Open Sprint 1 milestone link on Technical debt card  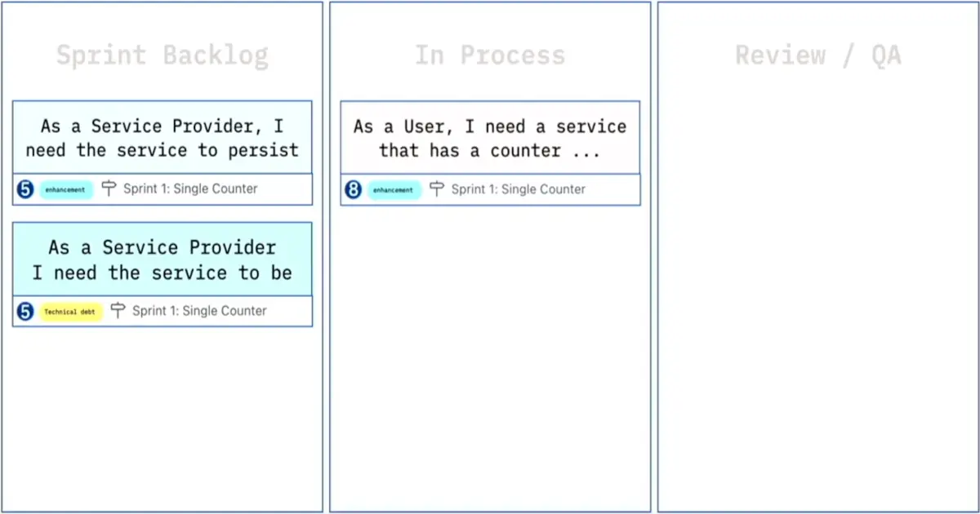pyautogui.click(x=199, y=311)
